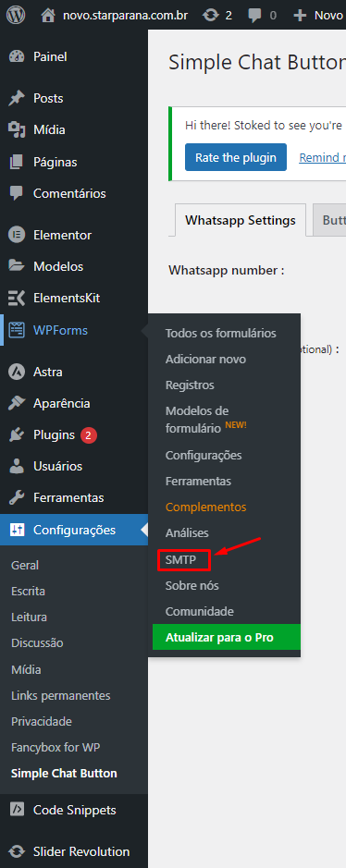This screenshot has height=868, width=346.
Task: Click the Rate the plugin button
Action: [x=236, y=157]
